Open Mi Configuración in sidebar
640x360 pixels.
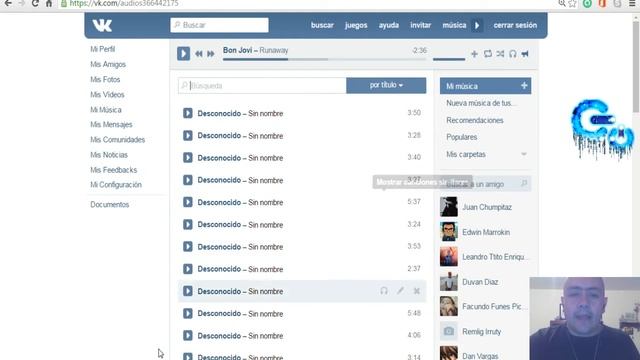[116, 185]
